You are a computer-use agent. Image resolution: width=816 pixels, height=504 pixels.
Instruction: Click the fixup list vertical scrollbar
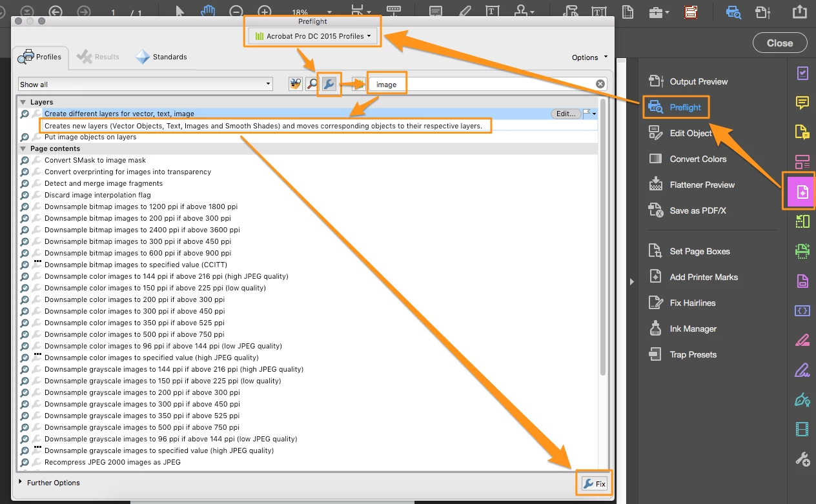[x=603, y=237]
